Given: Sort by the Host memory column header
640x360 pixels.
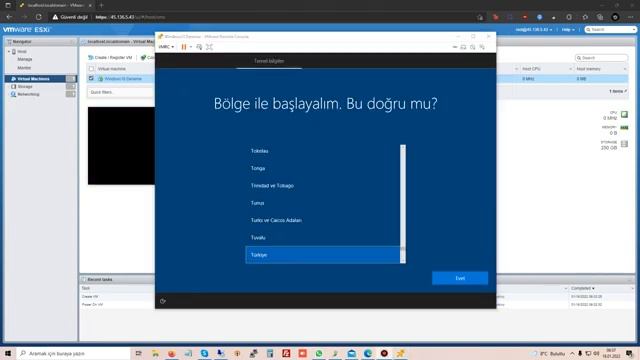Looking at the screenshot, I should (588, 69).
